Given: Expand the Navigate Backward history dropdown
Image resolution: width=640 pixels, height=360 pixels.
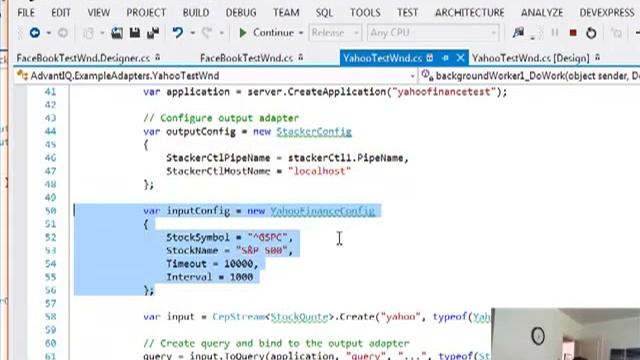Looking at the screenshot, I should tap(49, 33).
